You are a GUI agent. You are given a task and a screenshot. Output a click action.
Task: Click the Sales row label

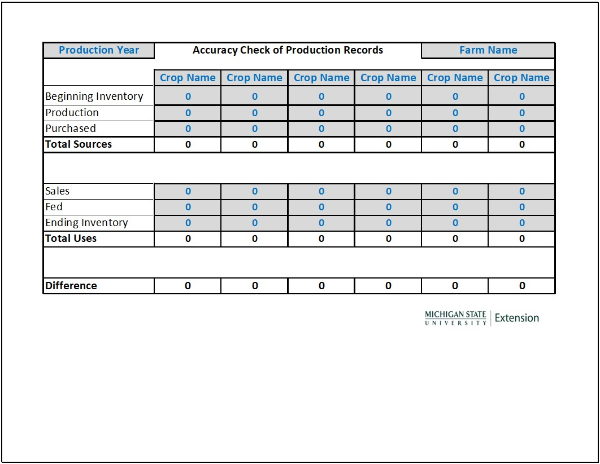coord(58,191)
